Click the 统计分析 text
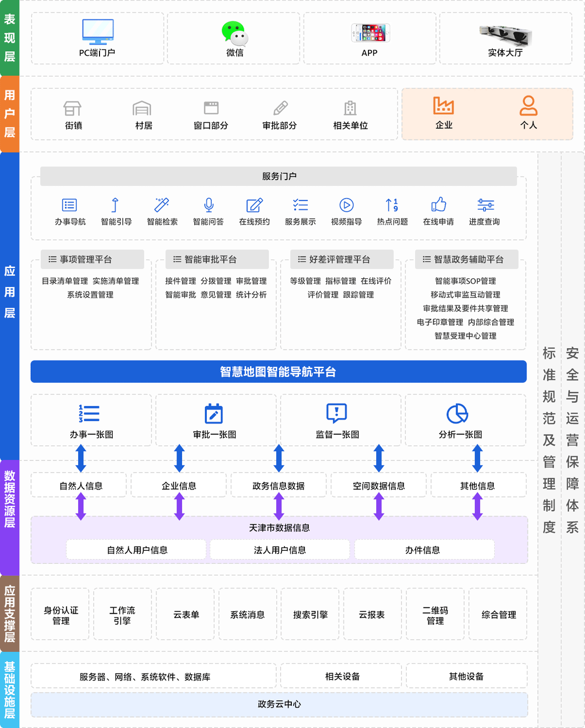The width and height of the screenshot is (585, 728). point(251,295)
